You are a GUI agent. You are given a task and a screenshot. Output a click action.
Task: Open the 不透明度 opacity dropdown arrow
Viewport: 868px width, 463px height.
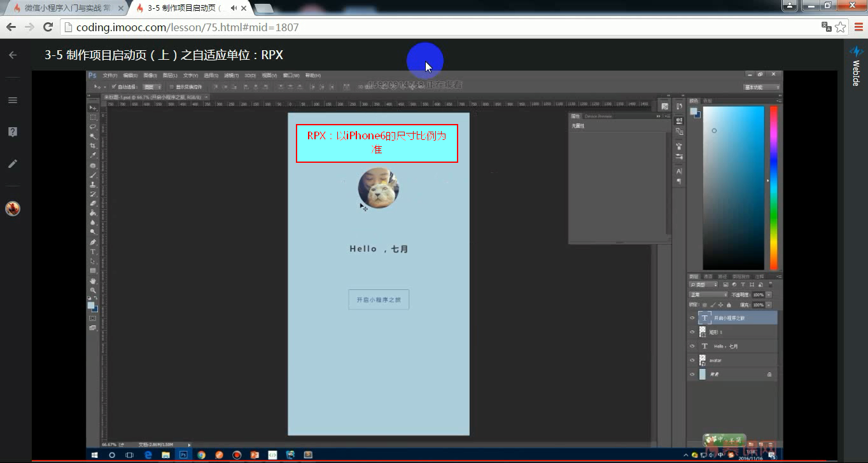769,294
